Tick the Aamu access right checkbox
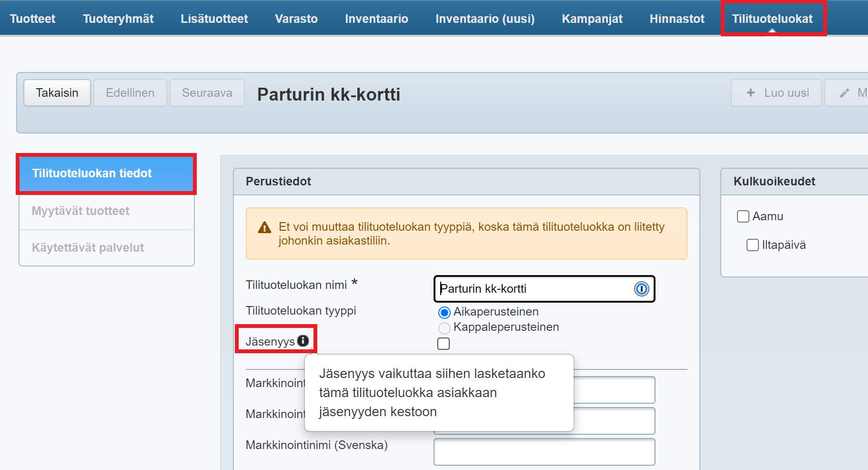The width and height of the screenshot is (868, 470). [743, 216]
